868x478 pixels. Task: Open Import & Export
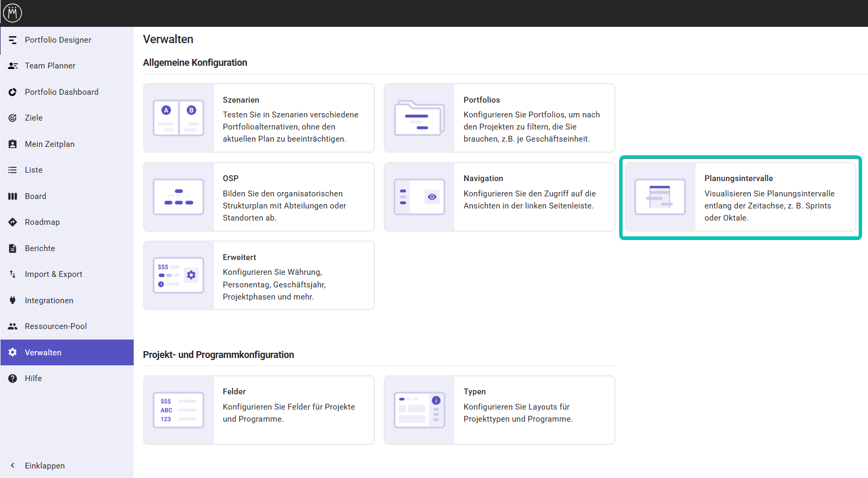pyautogui.click(x=53, y=274)
